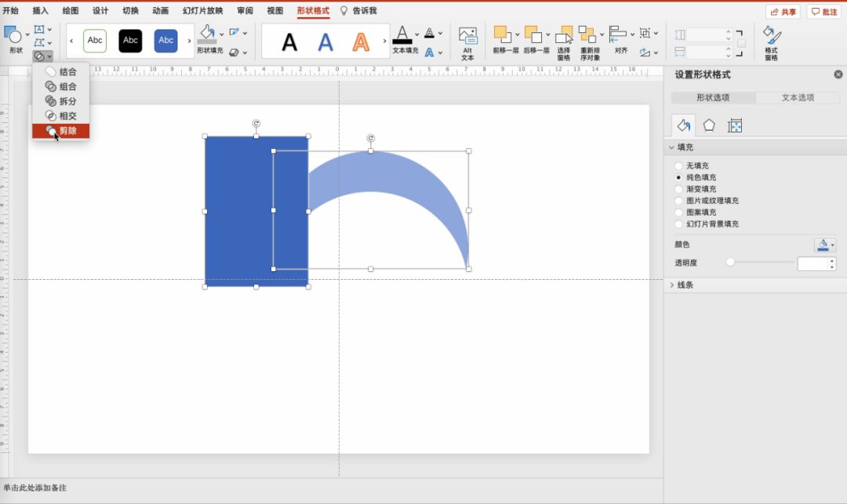Select the 渐变填充 radio option
The width and height of the screenshot is (847, 504).
(x=678, y=189)
